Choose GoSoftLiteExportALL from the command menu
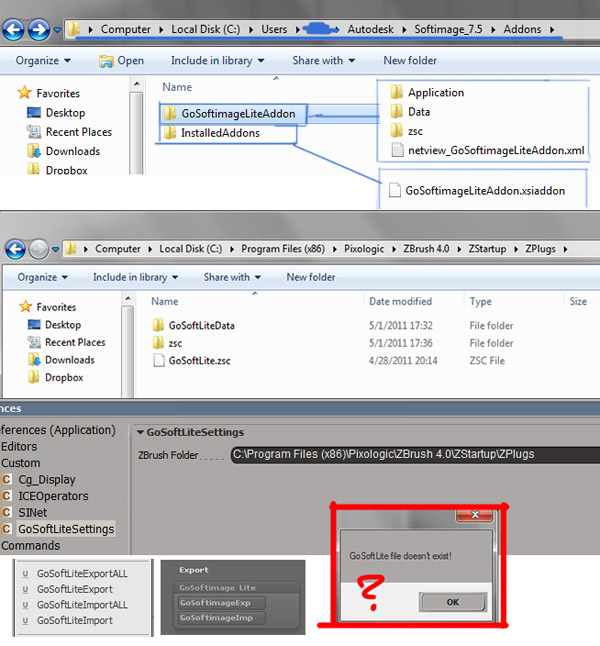The width and height of the screenshot is (600, 646). (82, 573)
